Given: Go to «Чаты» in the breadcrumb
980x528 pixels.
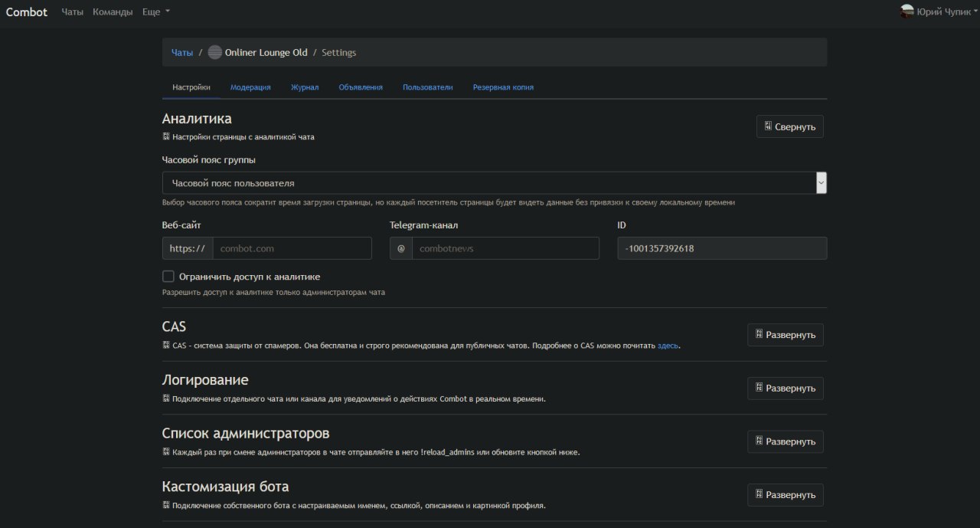Looking at the screenshot, I should (x=182, y=53).
